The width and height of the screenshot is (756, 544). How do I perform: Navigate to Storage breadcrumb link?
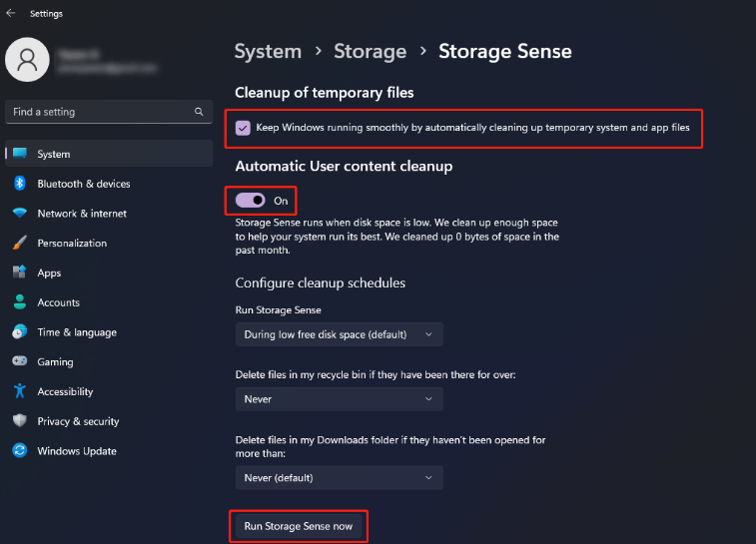370,52
